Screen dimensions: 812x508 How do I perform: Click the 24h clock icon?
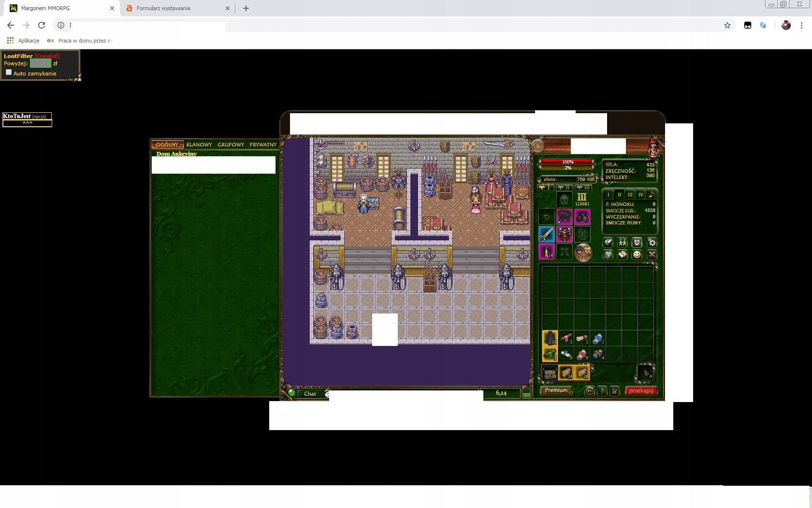click(590, 391)
